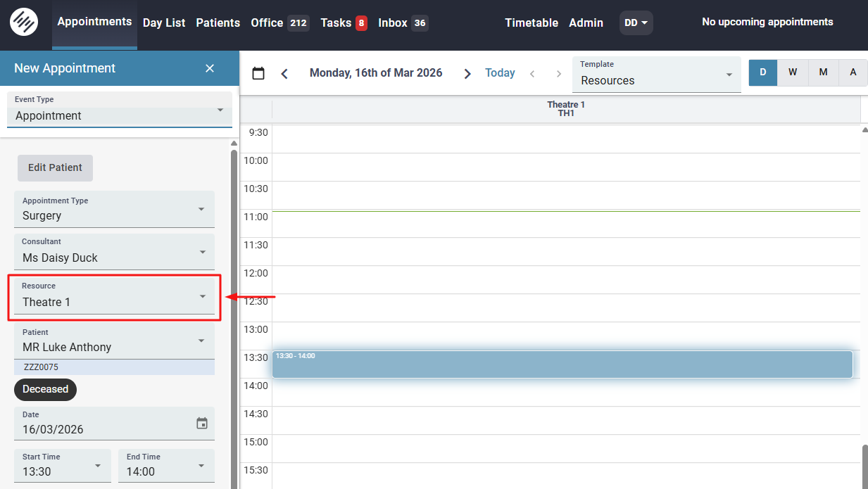Viewport: 868px width, 489px height.
Task: Click calendar icon in Date field
Action: tap(202, 423)
